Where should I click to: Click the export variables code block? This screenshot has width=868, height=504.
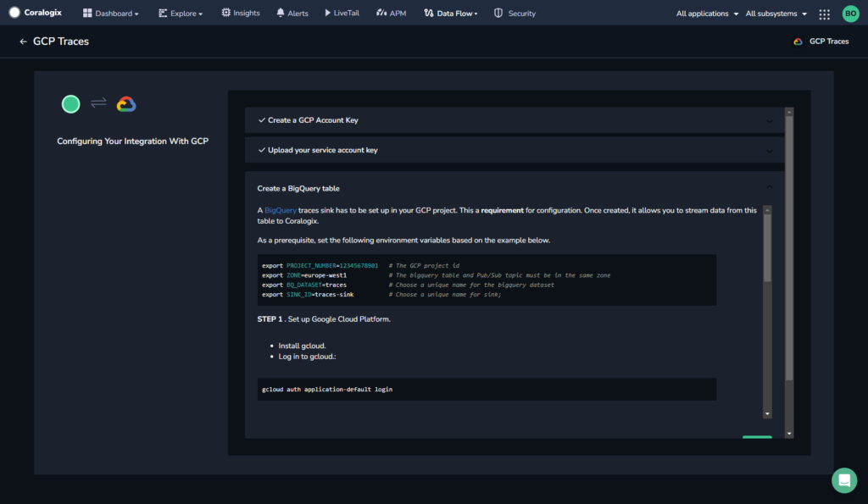[x=487, y=280]
